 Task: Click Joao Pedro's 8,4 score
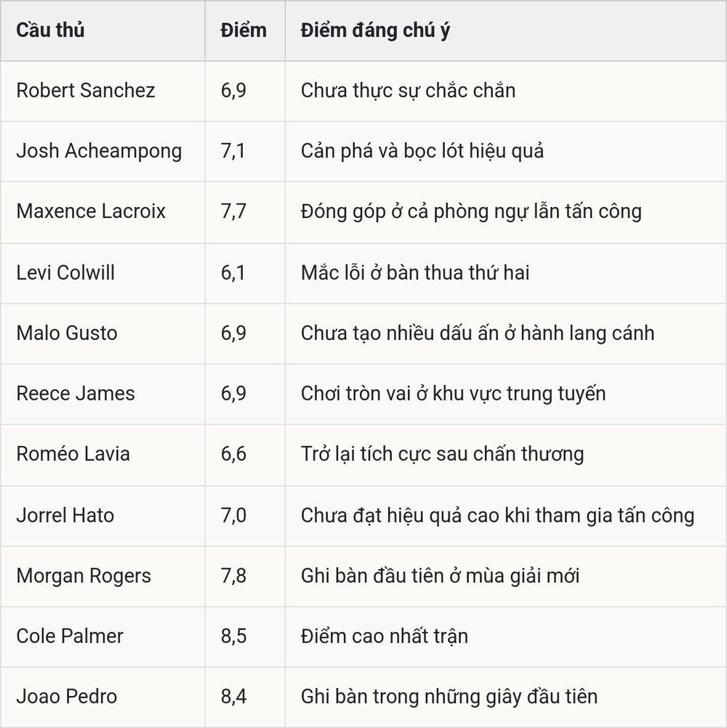(x=233, y=697)
